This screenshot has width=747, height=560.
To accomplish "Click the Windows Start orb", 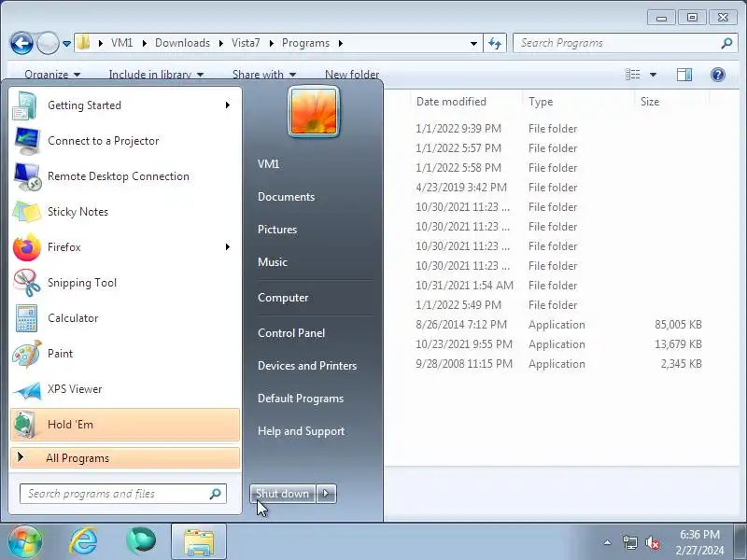I will [25, 541].
